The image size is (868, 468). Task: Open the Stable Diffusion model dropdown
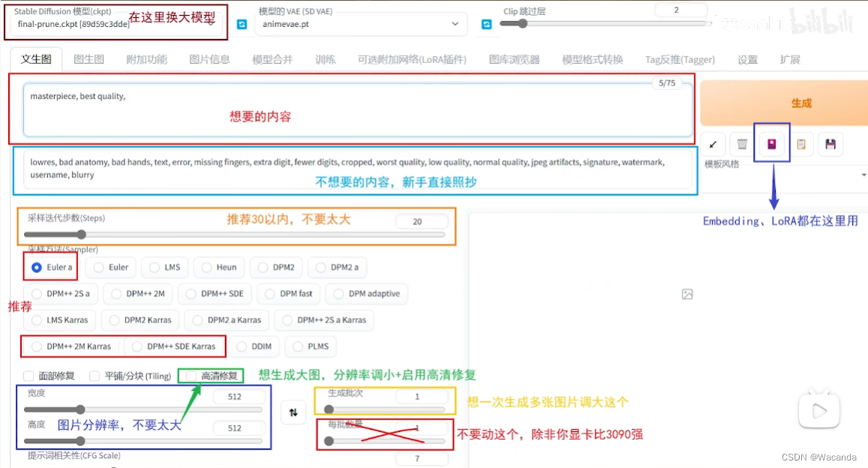(113, 22)
